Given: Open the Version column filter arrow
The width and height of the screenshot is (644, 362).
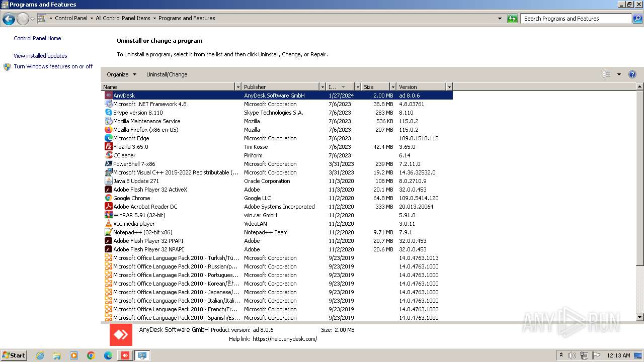Looking at the screenshot, I should point(449,87).
